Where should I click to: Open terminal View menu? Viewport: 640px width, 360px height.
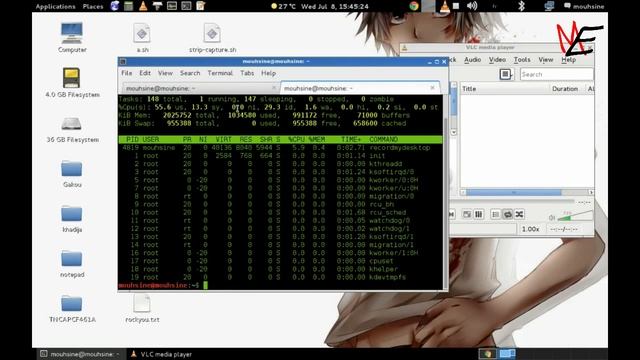pos(165,73)
